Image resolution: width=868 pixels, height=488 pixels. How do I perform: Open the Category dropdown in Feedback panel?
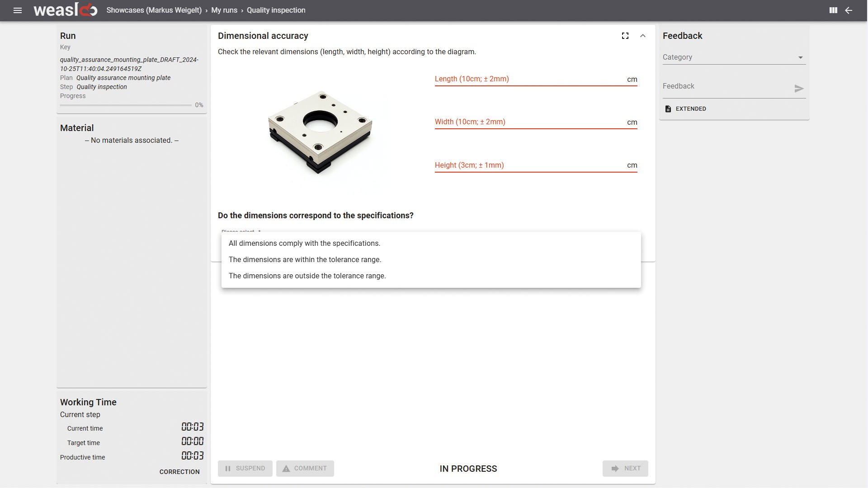pyautogui.click(x=800, y=57)
